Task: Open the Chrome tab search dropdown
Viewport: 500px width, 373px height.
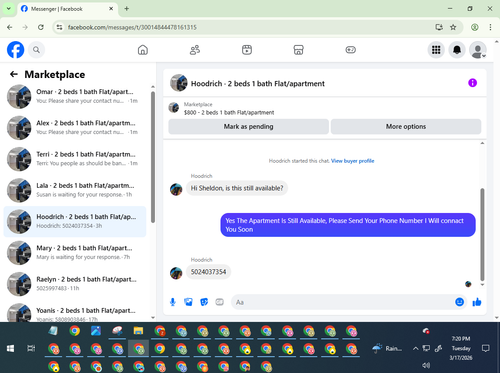Action: tap(9, 9)
